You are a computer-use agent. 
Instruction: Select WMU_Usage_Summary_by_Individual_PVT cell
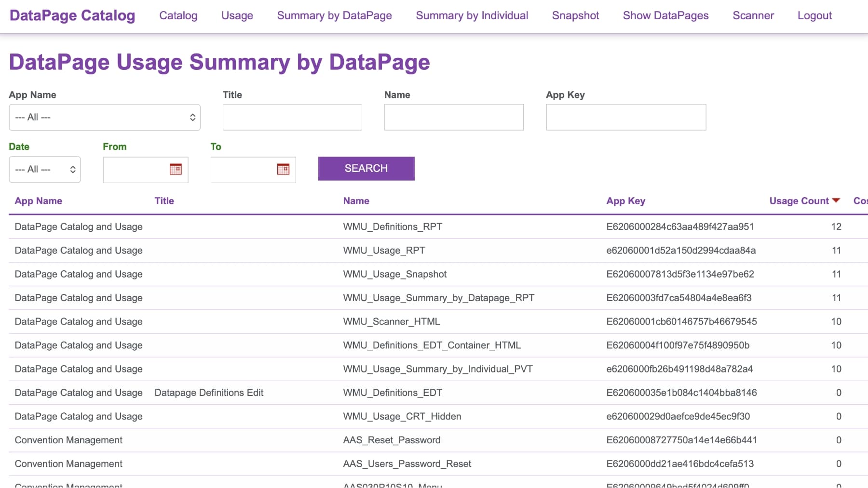coord(438,369)
